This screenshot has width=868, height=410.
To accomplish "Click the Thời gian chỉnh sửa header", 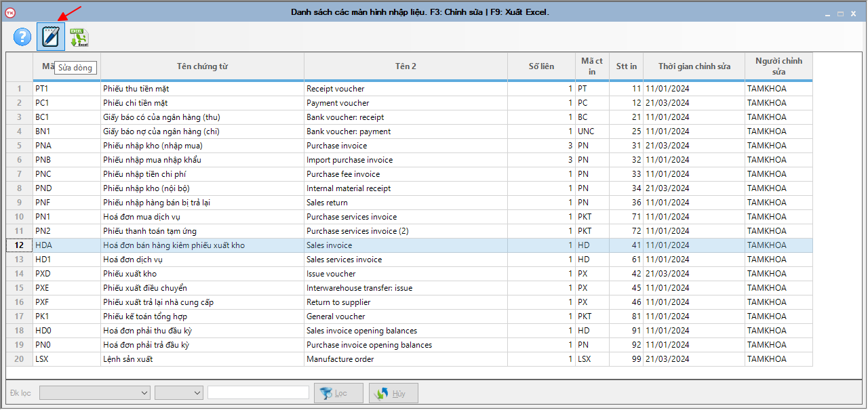I will [694, 66].
